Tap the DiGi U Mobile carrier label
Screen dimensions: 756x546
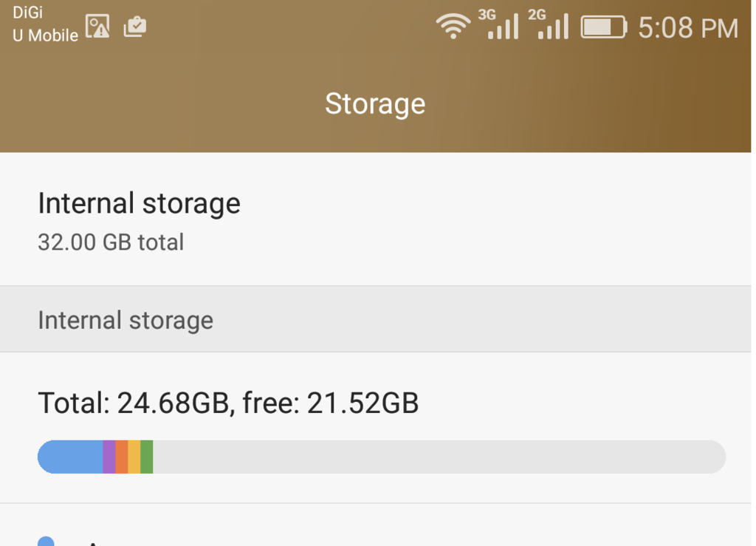click(x=45, y=24)
